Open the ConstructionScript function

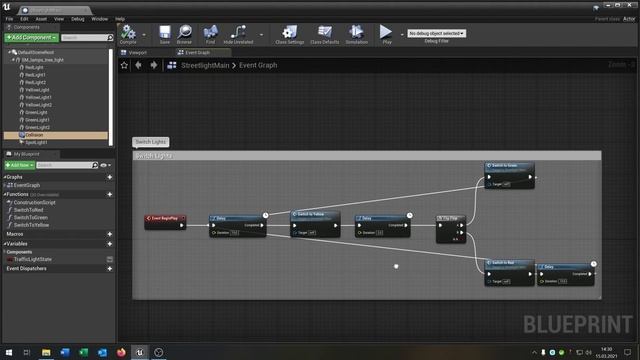34,202
